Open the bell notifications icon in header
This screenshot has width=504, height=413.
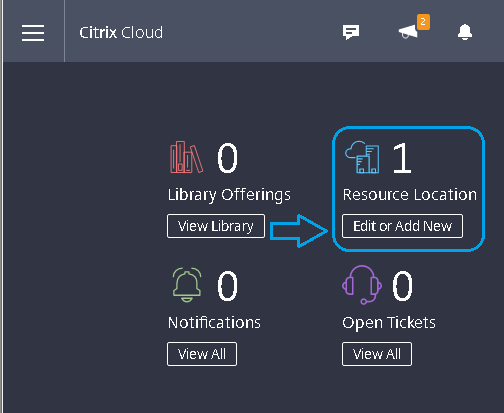point(465,32)
